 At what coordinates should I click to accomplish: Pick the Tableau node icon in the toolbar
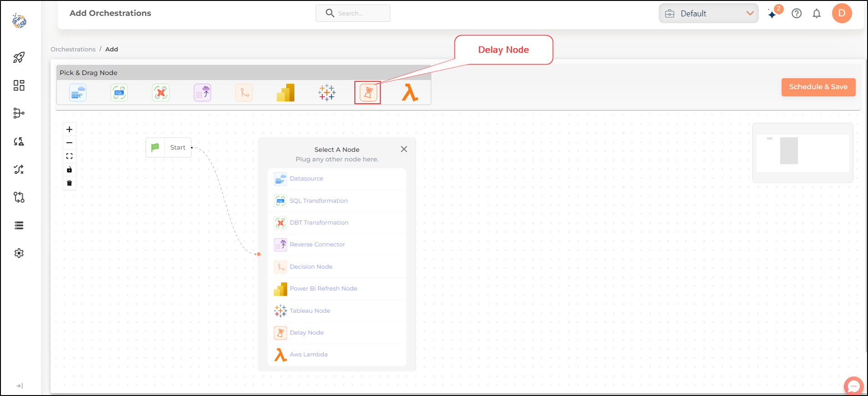pos(327,93)
